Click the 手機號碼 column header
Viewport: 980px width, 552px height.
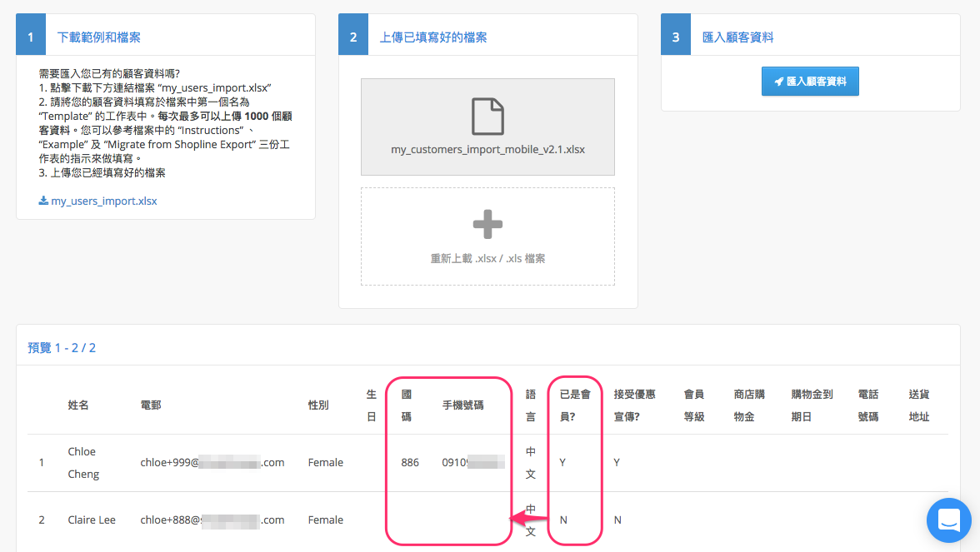tap(463, 405)
